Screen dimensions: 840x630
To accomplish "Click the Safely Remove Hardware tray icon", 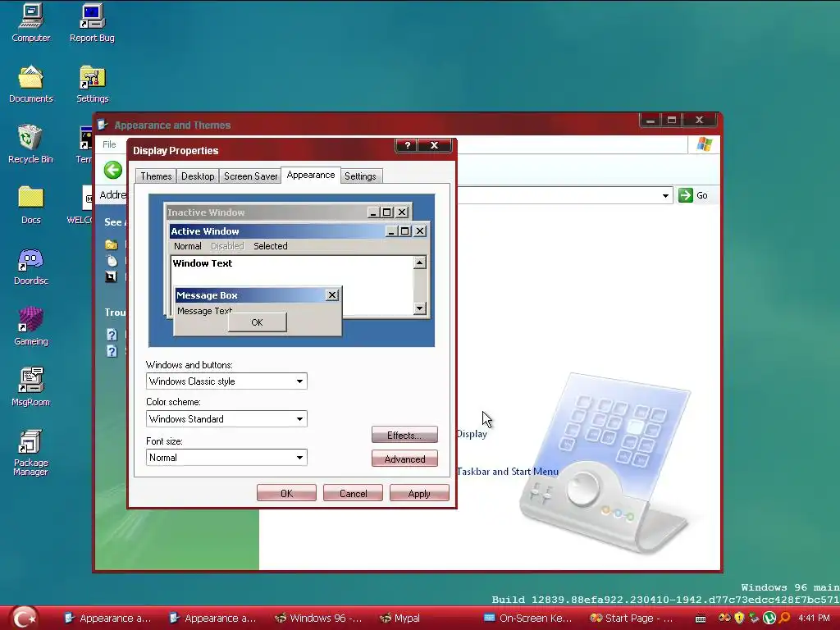I will point(755,619).
